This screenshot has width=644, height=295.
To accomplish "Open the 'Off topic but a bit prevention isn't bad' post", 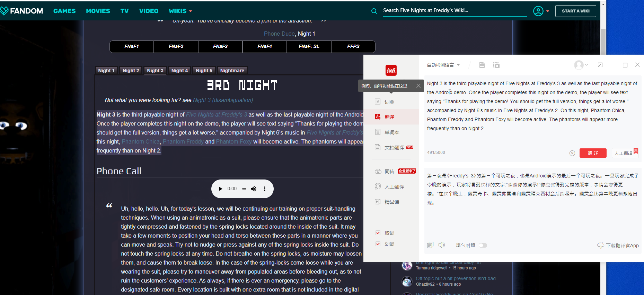I will pyautogui.click(x=456, y=278).
